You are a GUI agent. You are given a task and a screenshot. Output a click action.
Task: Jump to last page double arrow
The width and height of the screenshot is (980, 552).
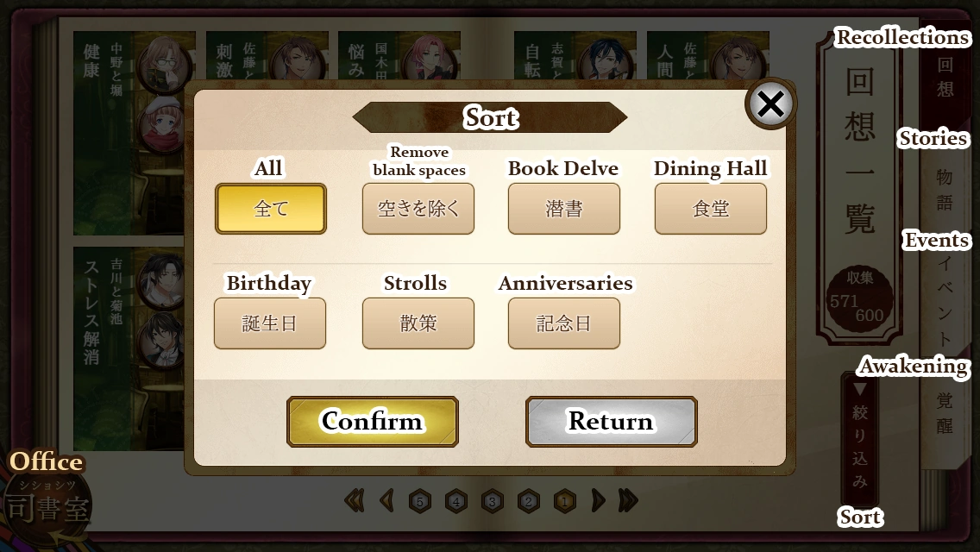point(628,500)
